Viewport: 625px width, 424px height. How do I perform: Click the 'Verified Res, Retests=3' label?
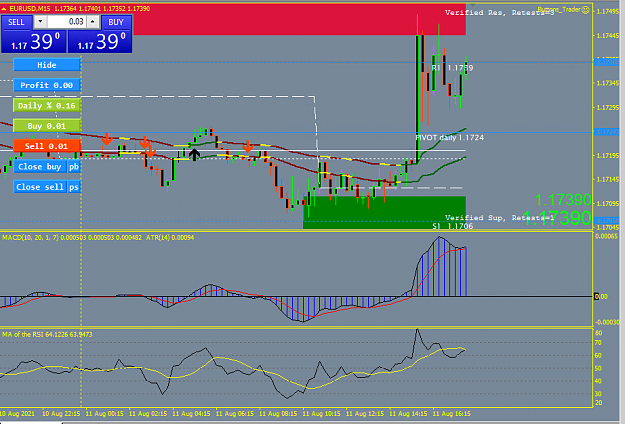tap(499, 13)
